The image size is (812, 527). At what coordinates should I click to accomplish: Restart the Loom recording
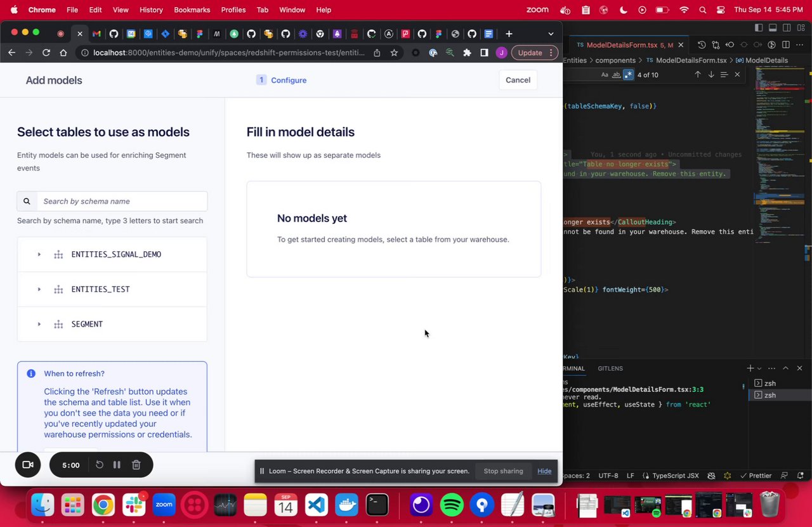100,465
